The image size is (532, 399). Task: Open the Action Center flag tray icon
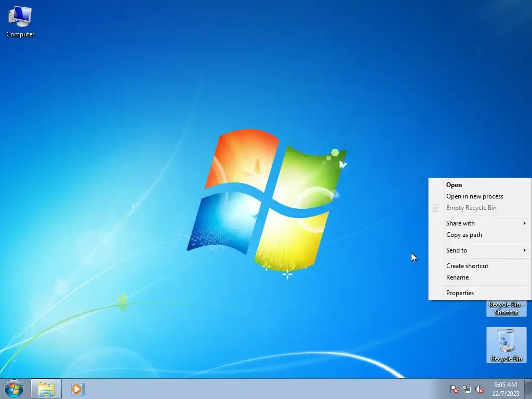tap(454, 390)
